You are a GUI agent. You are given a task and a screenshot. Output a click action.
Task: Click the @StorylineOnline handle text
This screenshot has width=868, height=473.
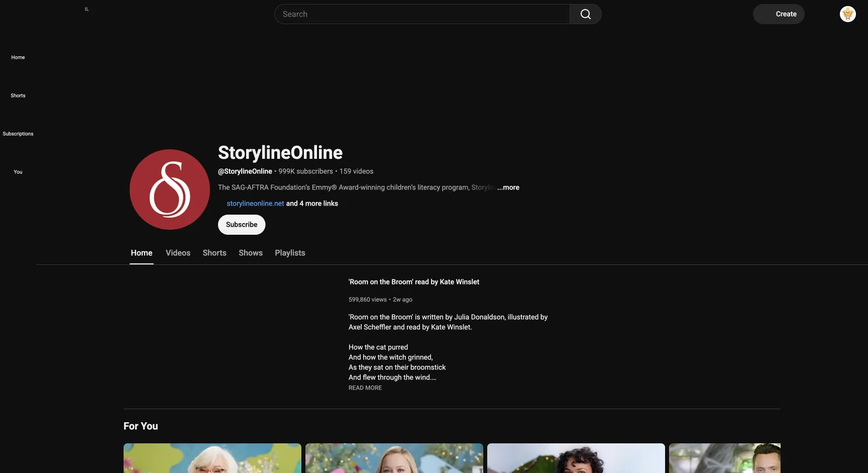(245, 171)
